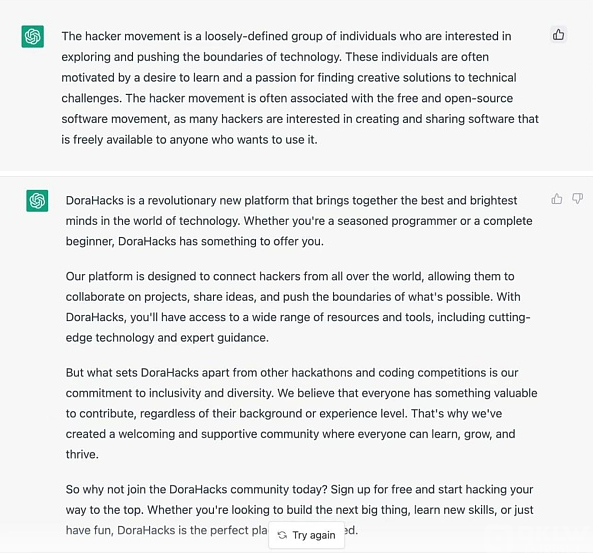The height and width of the screenshot is (560, 593).
Task: Click the paragraph starting "The hacker movement is"
Action: [300, 88]
